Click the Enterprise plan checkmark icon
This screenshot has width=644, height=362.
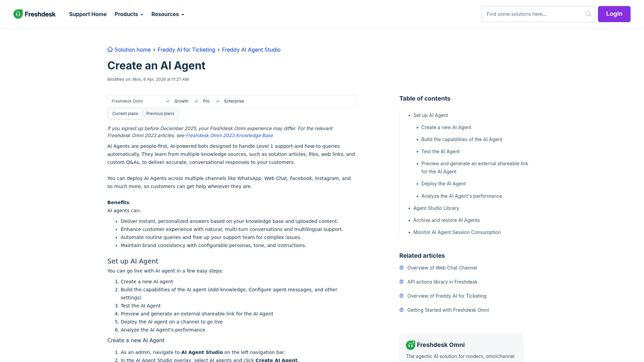[x=217, y=101]
